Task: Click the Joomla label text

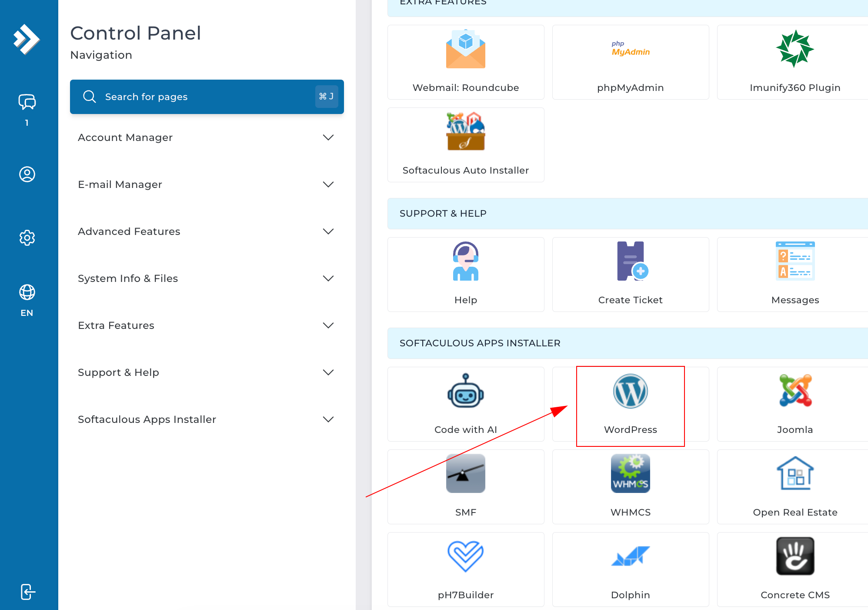Action: 795,430
